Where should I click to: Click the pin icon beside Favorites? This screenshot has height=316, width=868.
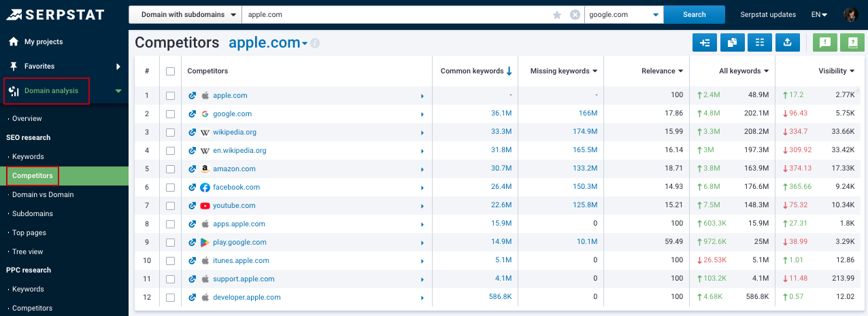tap(14, 66)
